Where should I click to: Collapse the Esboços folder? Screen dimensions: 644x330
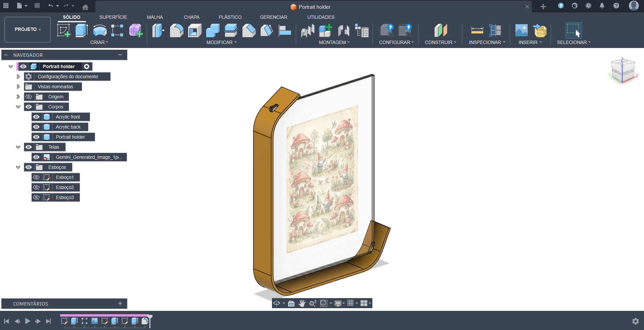pyautogui.click(x=18, y=167)
